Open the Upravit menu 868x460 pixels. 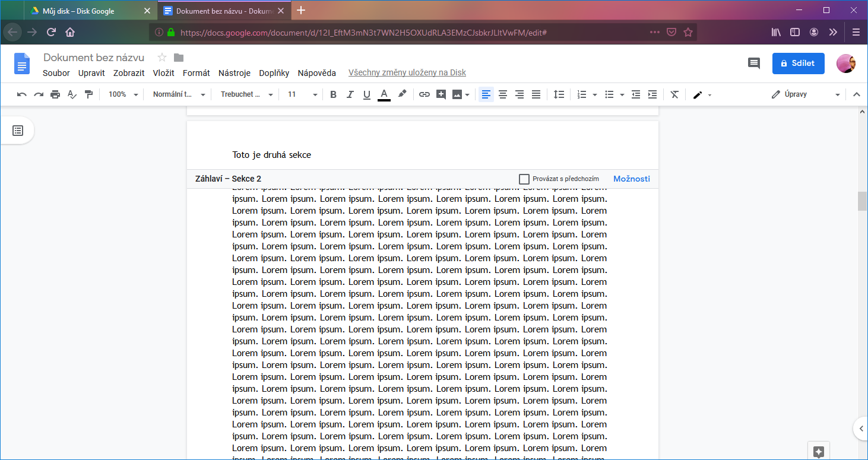tap(91, 73)
